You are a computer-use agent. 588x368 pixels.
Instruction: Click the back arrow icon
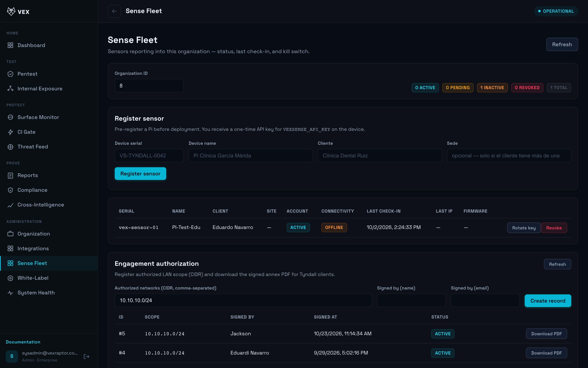tap(114, 11)
